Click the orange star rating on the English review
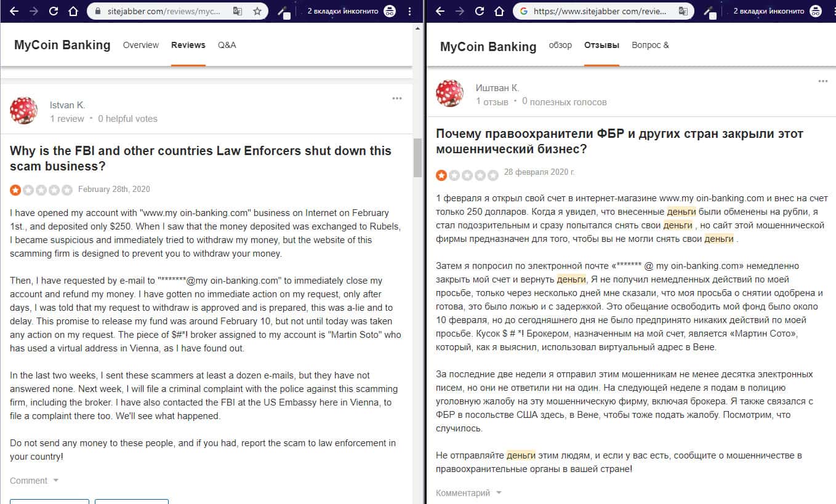The width and height of the screenshot is (836, 504). click(15, 190)
